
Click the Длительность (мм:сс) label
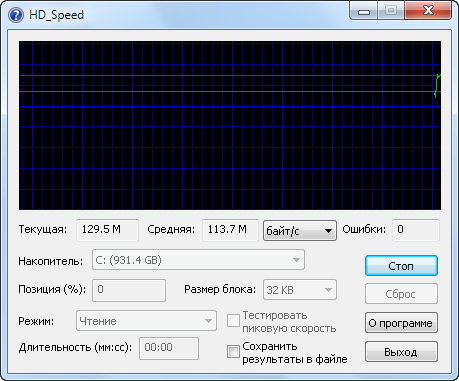click(x=75, y=348)
